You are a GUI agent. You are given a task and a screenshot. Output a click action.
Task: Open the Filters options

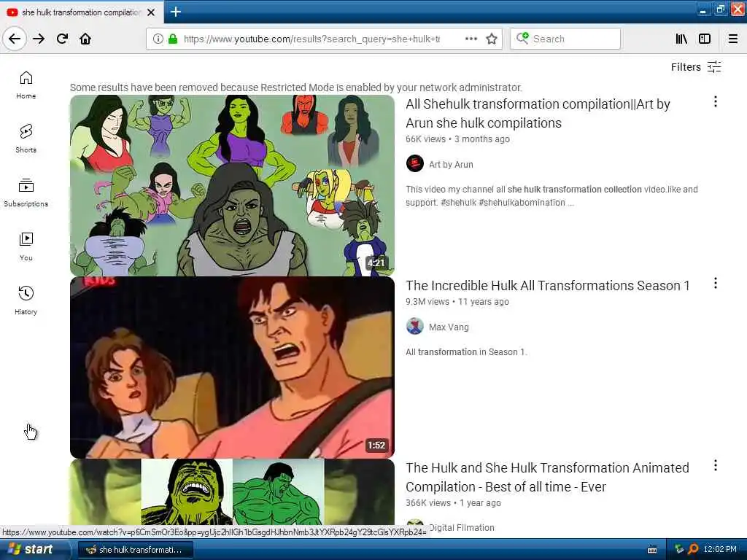tap(696, 67)
